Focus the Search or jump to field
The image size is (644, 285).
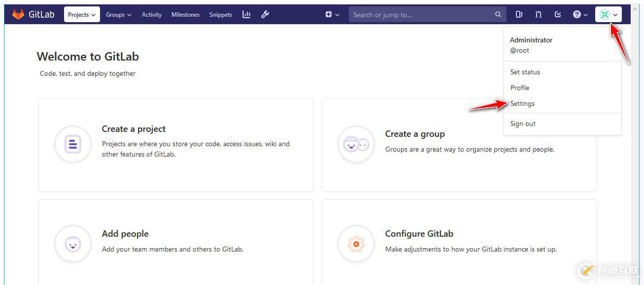pos(427,15)
